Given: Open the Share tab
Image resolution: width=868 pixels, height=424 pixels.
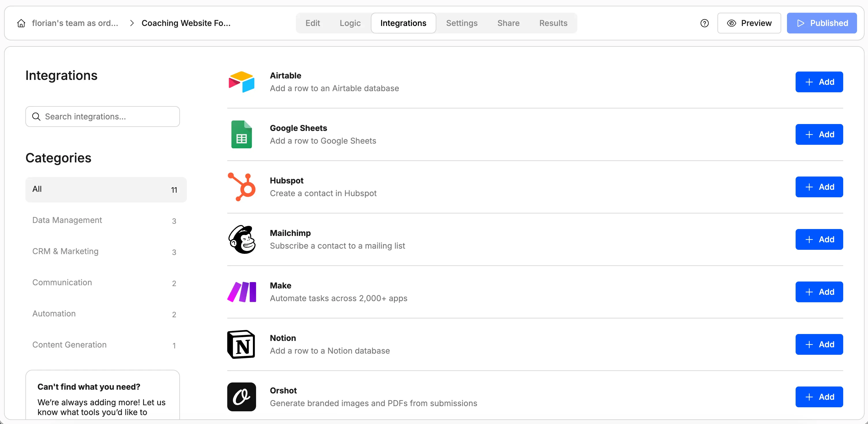Looking at the screenshot, I should point(508,23).
